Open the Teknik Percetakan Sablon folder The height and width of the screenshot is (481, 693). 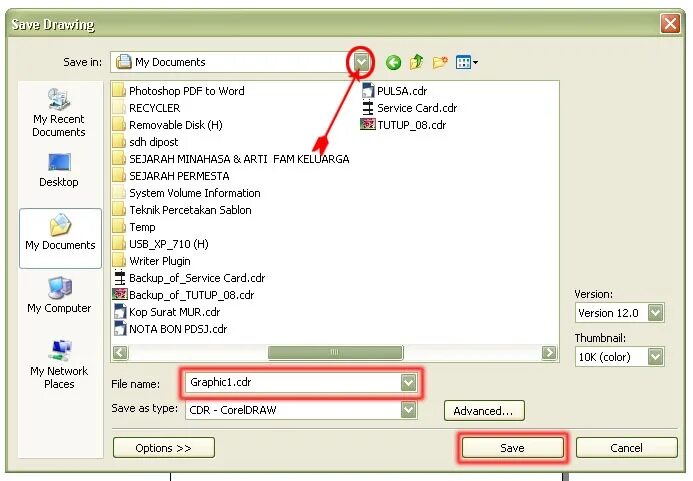pyautogui.click(x=182, y=210)
